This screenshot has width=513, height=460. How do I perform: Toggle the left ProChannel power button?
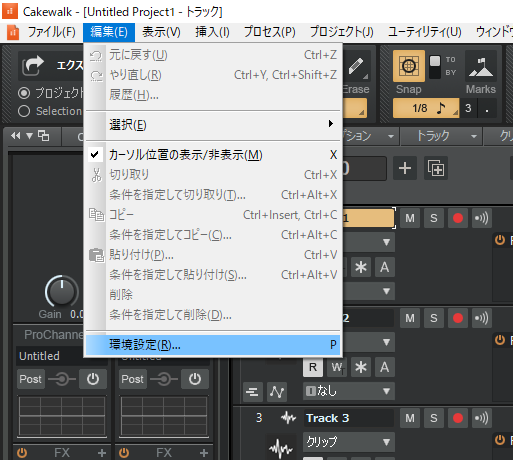point(93,379)
